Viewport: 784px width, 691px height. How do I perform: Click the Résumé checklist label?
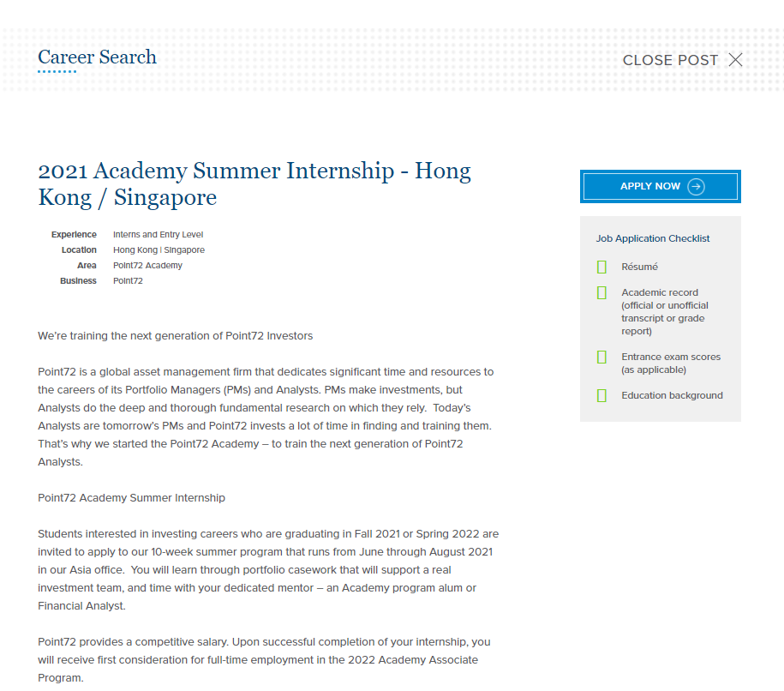[x=640, y=267]
